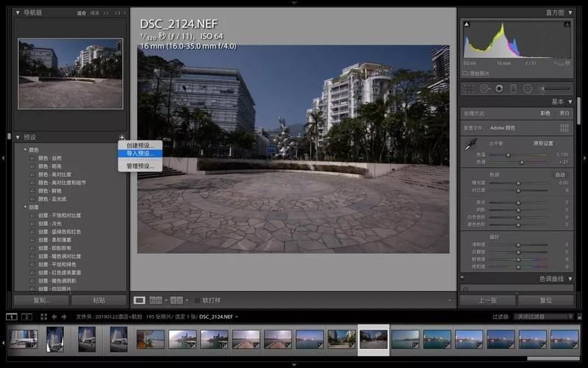Pick the white balance eyedropper tool
Screen dimensions: 588x368
470,144
